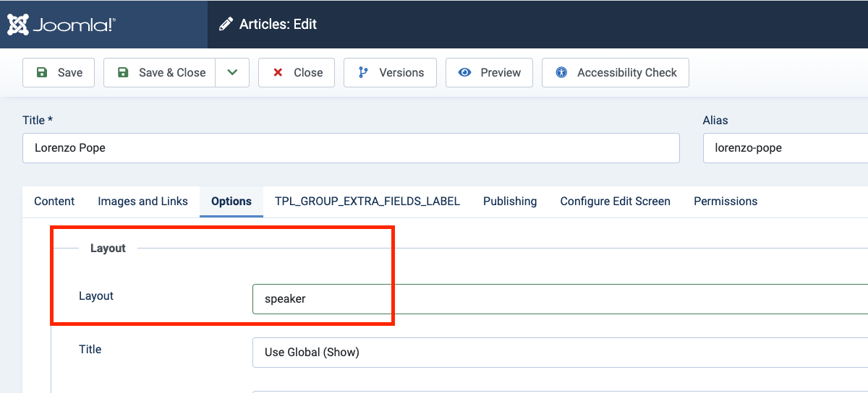Click the Alias field with lorenzo-pope

coord(785,148)
